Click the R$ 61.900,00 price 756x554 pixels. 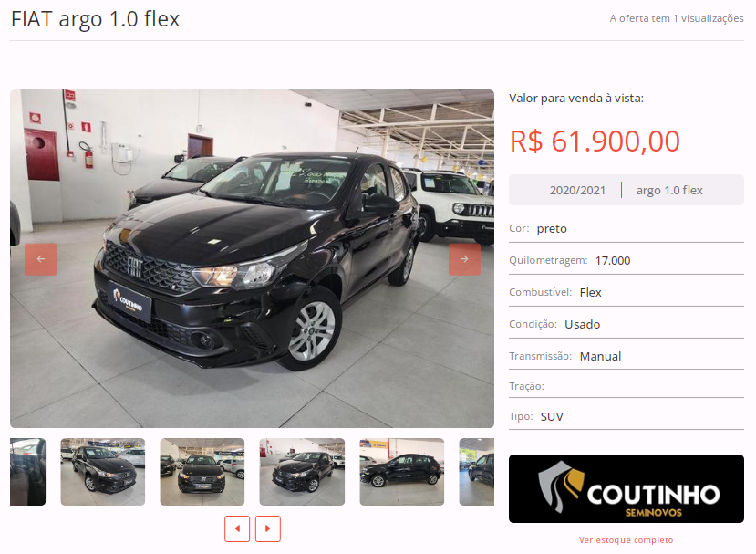point(595,141)
